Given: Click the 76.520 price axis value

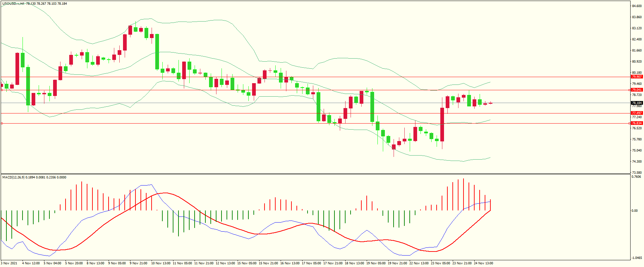Looking at the screenshot, I should click(x=637, y=128).
